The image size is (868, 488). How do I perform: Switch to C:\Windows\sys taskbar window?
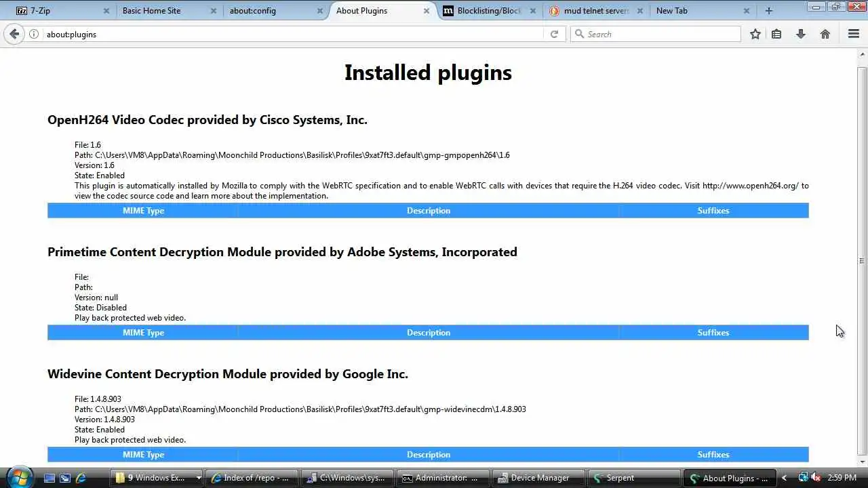click(x=348, y=478)
